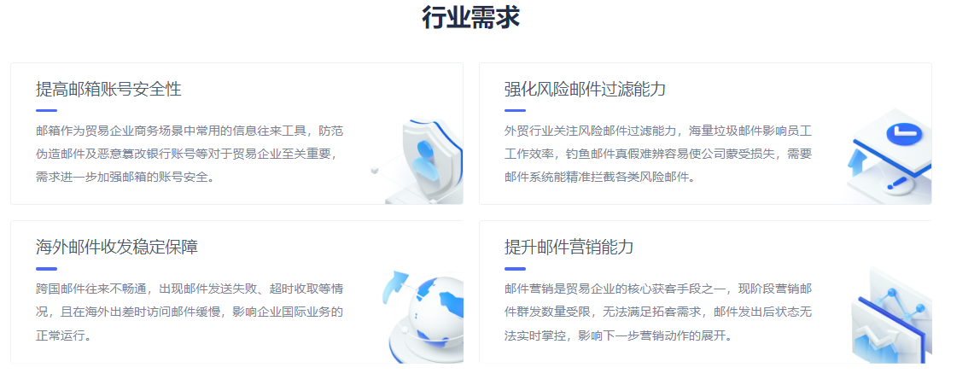The width and height of the screenshot is (980, 385).
Task: Click the 行业需求 section title
Action: pos(470,17)
